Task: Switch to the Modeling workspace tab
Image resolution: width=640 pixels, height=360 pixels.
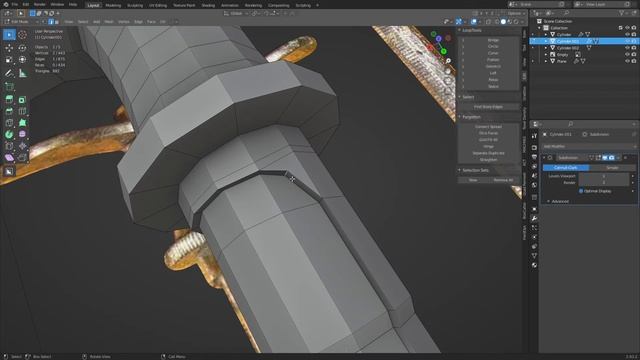Action: [x=113, y=5]
